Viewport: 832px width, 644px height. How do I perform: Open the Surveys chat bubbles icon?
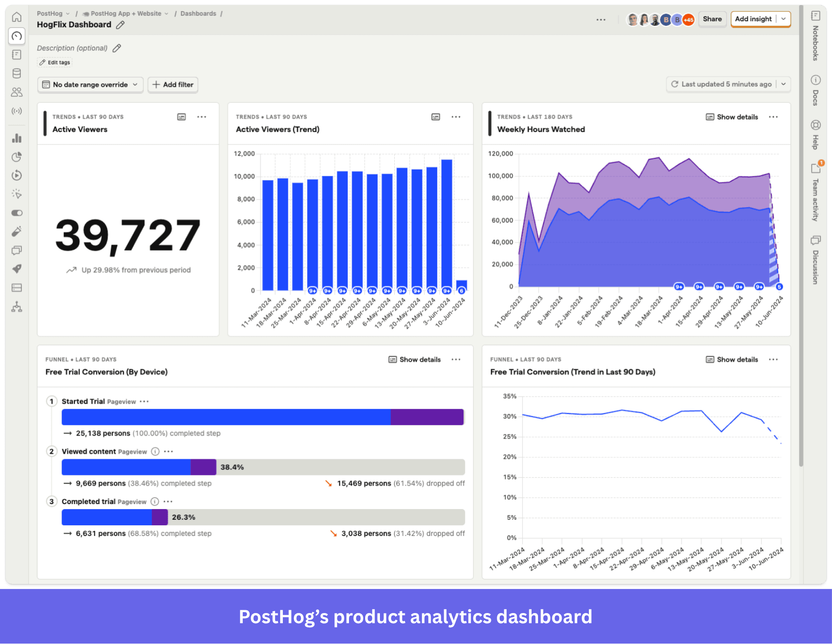tap(17, 250)
